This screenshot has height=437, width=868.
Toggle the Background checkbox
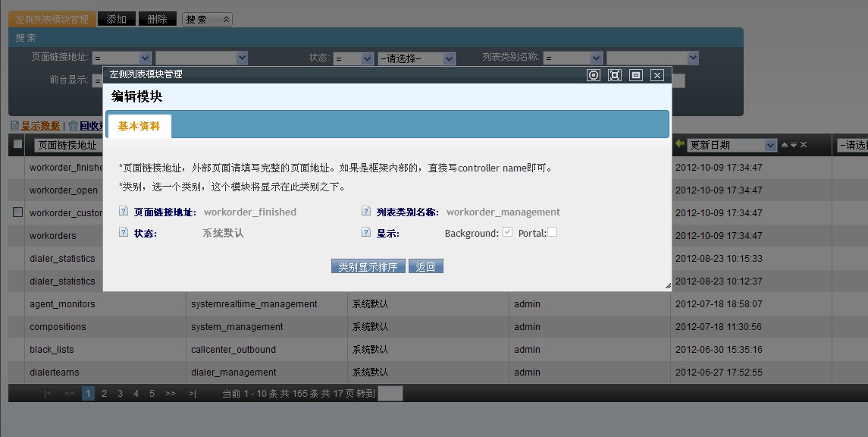(x=508, y=232)
